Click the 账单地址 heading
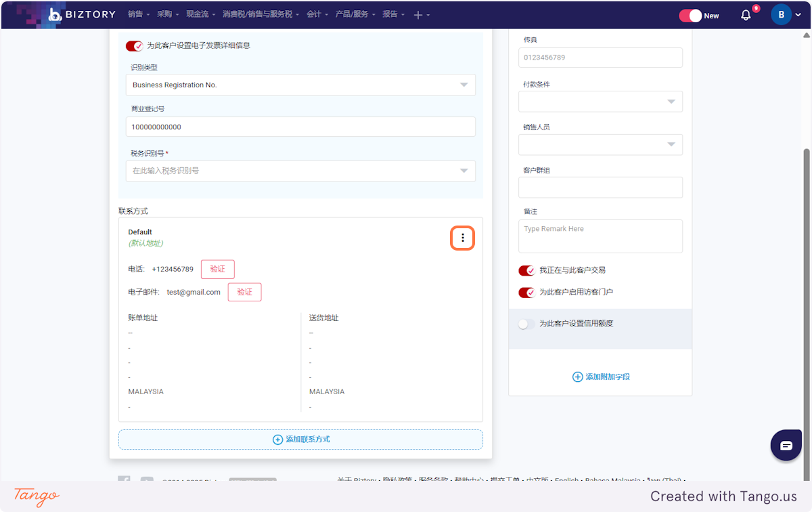 pyautogui.click(x=143, y=318)
